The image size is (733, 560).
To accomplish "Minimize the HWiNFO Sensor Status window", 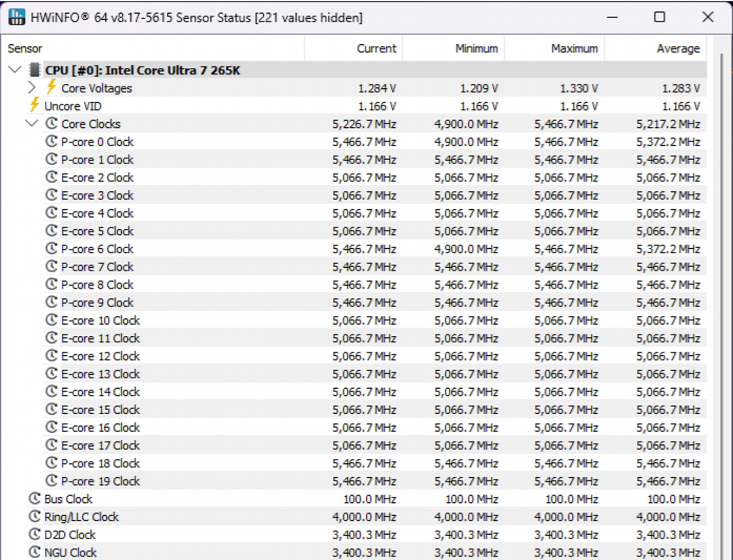I will (612, 17).
